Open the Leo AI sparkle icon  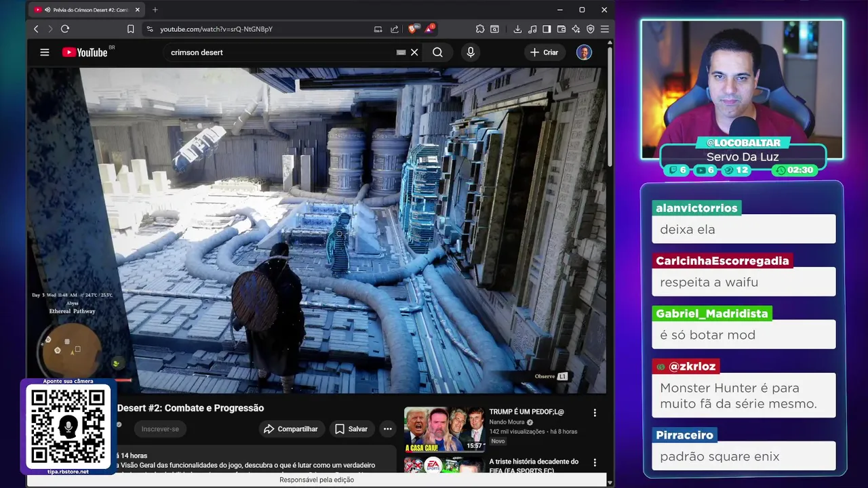coord(576,29)
